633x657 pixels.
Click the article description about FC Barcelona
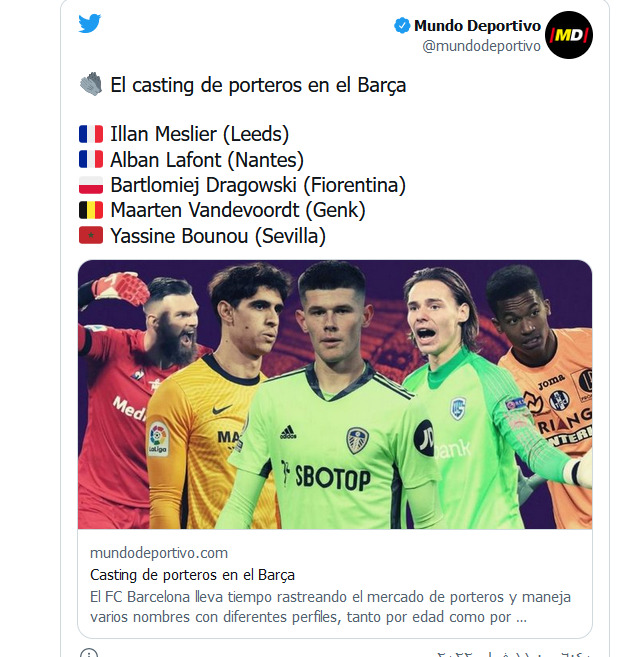[x=330, y=607]
